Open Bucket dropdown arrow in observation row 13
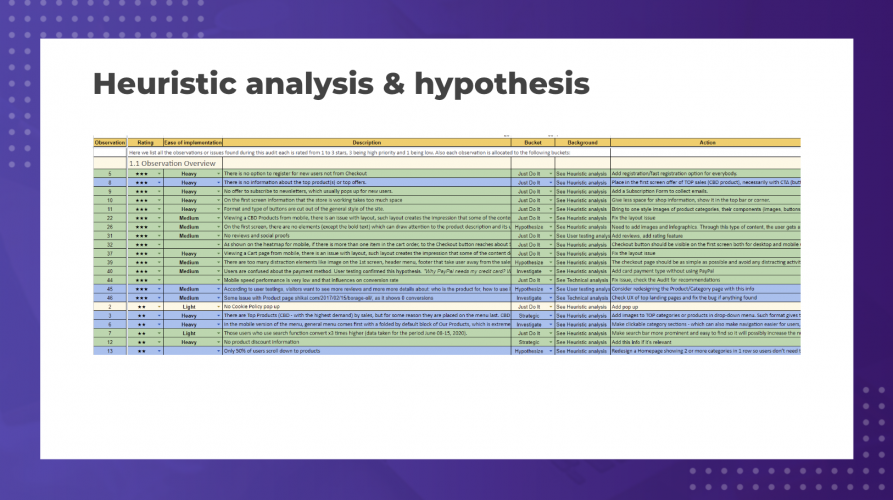Viewport: 893px width, 500px height. [x=551, y=351]
